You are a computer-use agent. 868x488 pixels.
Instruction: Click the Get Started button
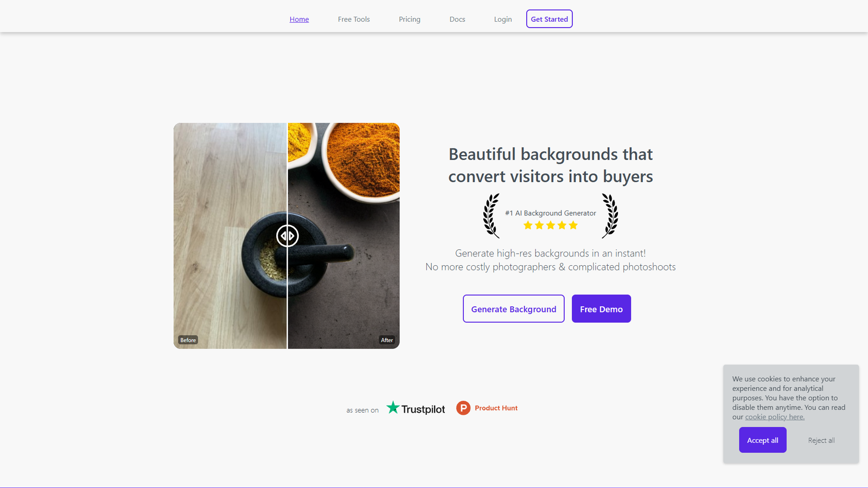[x=549, y=18]
